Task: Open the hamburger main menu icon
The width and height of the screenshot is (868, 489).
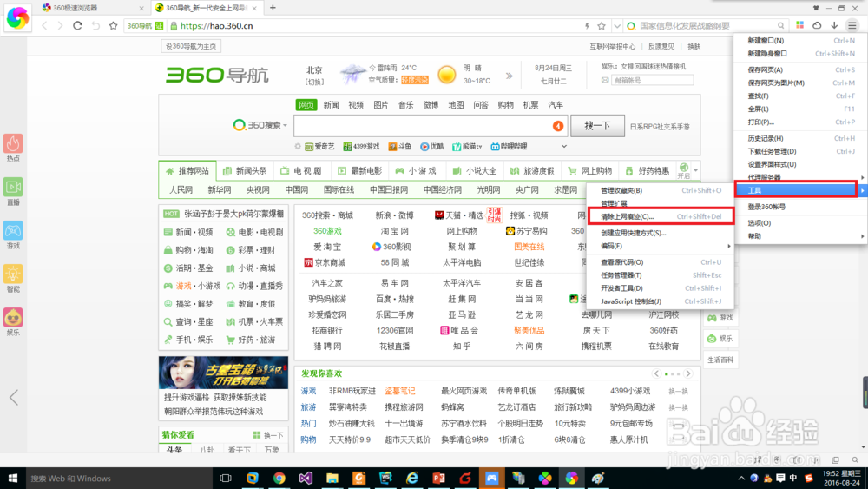Action: tap(852, 25)
